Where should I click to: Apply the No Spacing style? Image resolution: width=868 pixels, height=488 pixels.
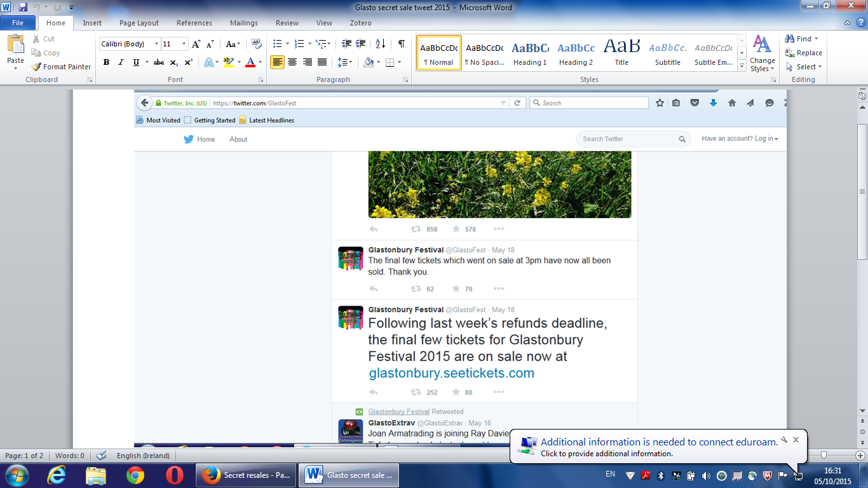(484, 53)
